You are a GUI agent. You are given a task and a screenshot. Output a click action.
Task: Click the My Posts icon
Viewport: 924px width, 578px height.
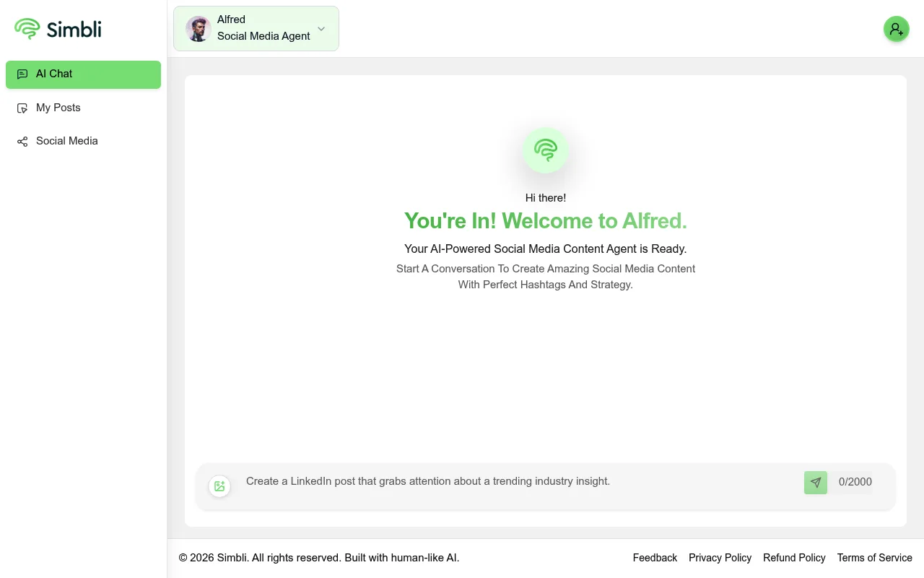coord(22,108)
